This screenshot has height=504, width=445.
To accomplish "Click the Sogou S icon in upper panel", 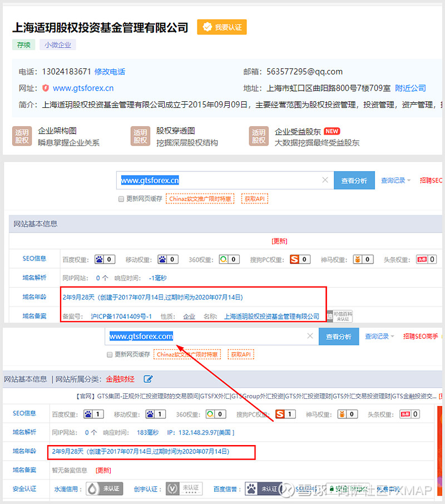I will click(294, 259).
